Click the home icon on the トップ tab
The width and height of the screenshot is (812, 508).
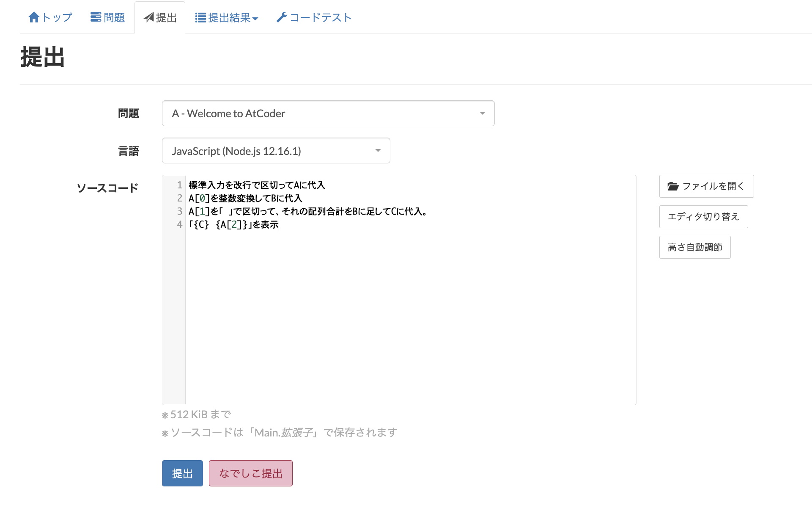point(34,17)
